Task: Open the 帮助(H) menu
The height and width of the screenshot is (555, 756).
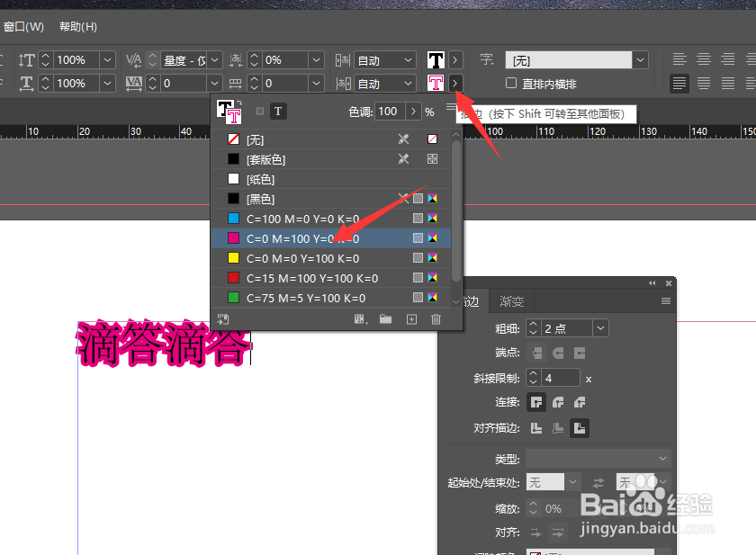Action: point(78,26)
